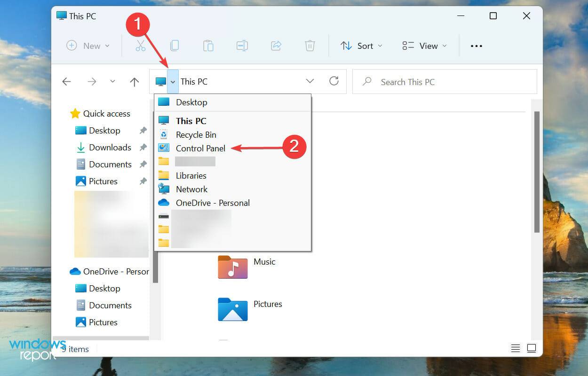Delete the selected item with trash icon
The width and height of the screenshot is (588, 376).
point(310,45)
